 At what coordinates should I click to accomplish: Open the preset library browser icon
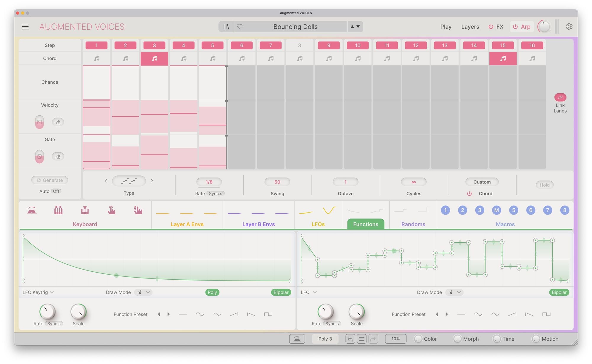click(x=226, y=27)
